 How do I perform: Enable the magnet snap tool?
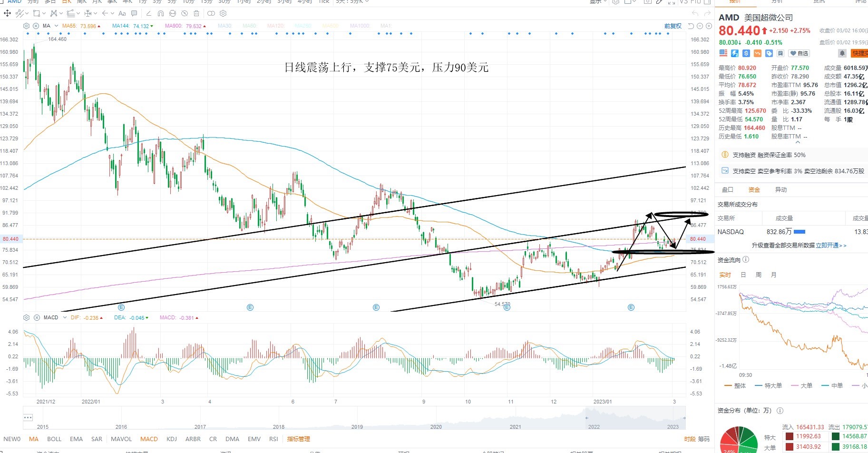click(161, 13)
